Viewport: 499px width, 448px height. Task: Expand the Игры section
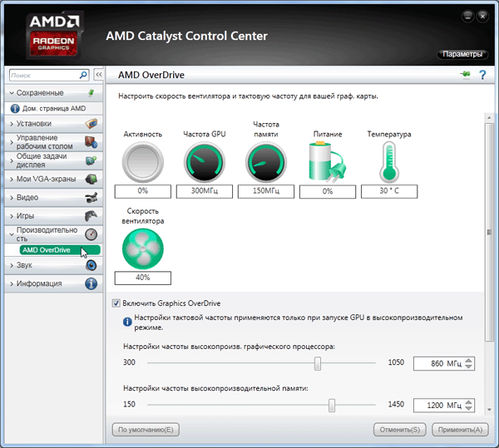click(12, 216)
